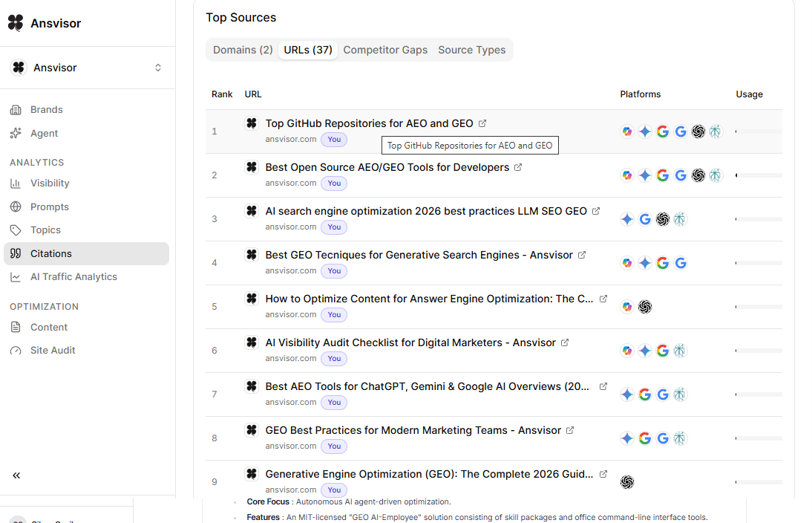Switch to the Domains (2) tab
812x523 pixels.
[243, 50]
